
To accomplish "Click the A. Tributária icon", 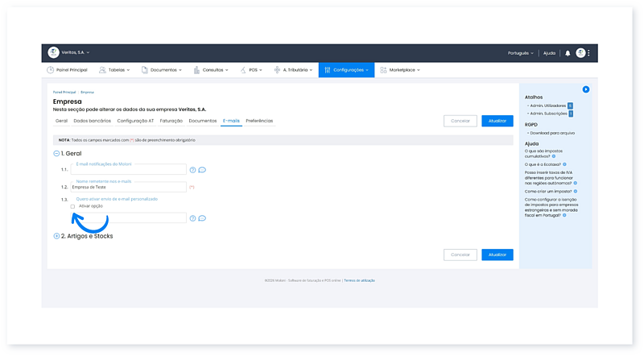I will [277, 70].
